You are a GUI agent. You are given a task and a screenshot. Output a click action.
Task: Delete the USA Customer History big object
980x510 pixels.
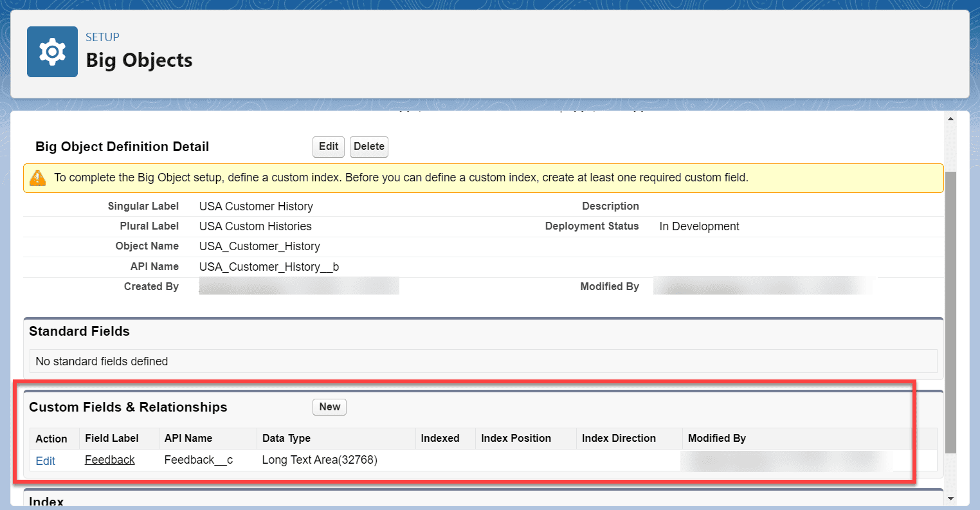(368, 147)
